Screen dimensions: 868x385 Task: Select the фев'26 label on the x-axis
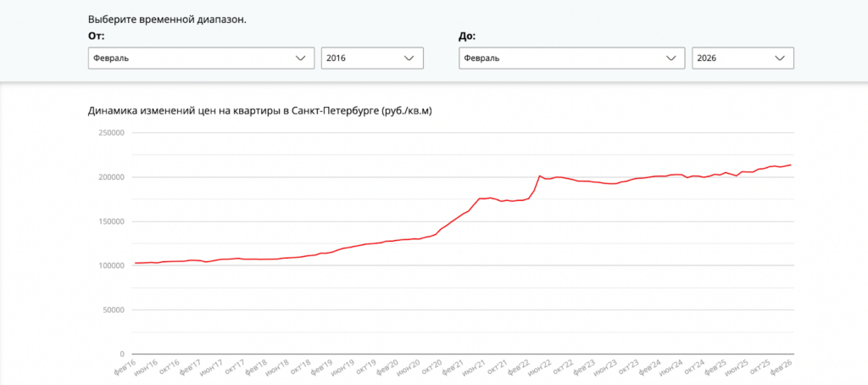coord(780,366)
